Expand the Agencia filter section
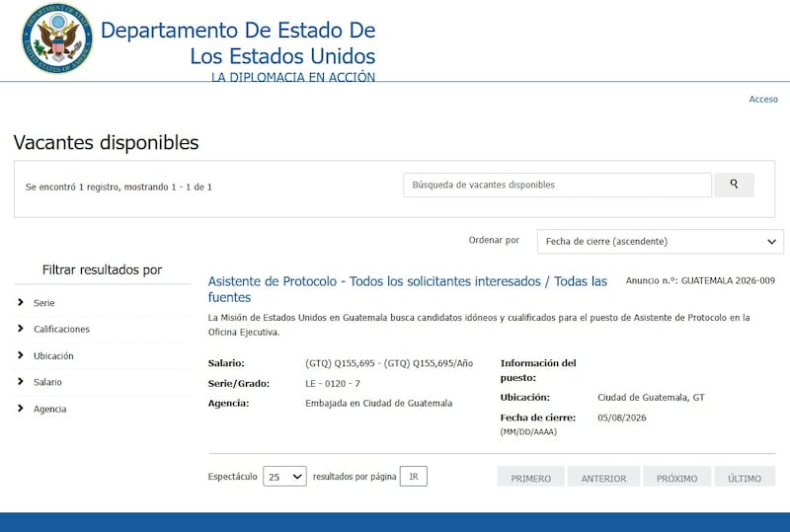 pos(49,409)
